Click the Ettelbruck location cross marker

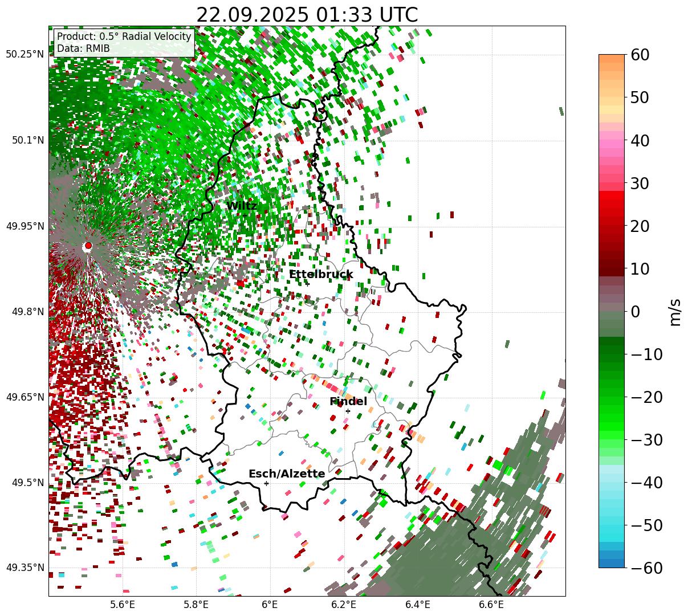click(307, 283)
